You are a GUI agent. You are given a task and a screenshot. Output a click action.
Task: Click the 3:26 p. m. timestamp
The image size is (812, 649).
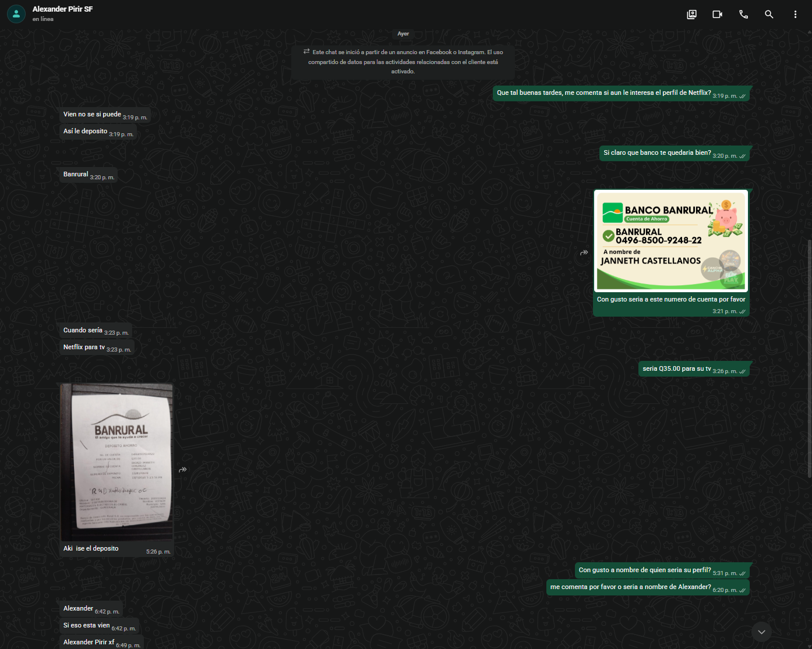(x=725, y=371)
